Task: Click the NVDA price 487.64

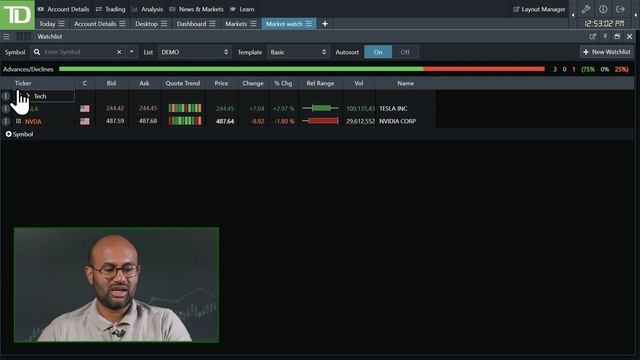Action: pyautogui.click(x=225, y=121)
